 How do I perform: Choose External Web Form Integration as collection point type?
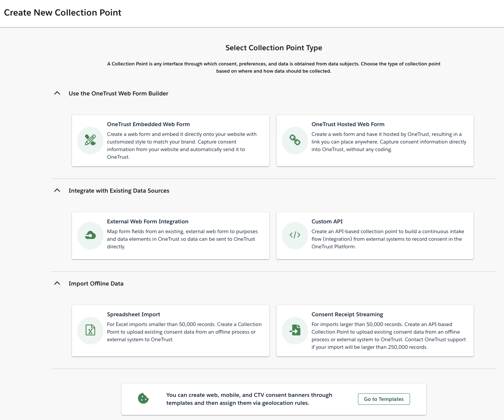tap(171, 235)
